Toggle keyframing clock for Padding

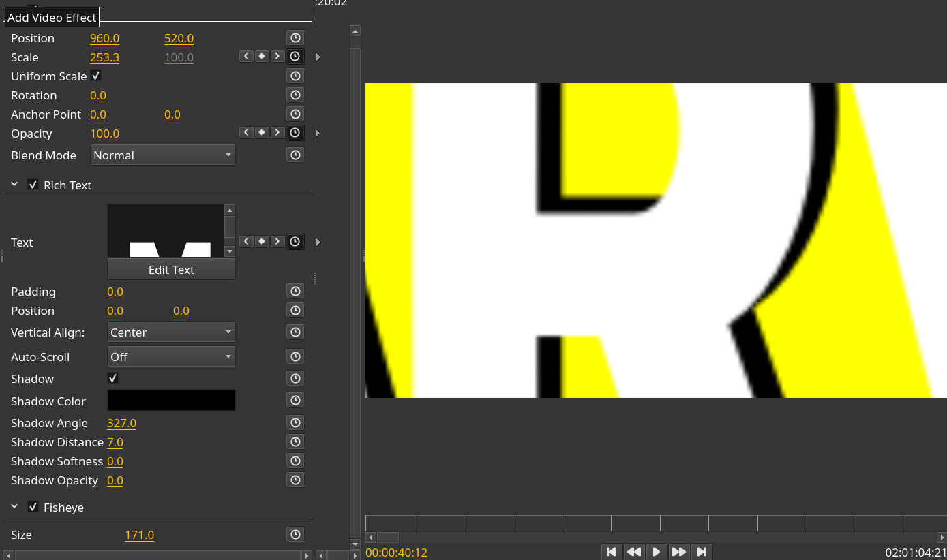295,291
